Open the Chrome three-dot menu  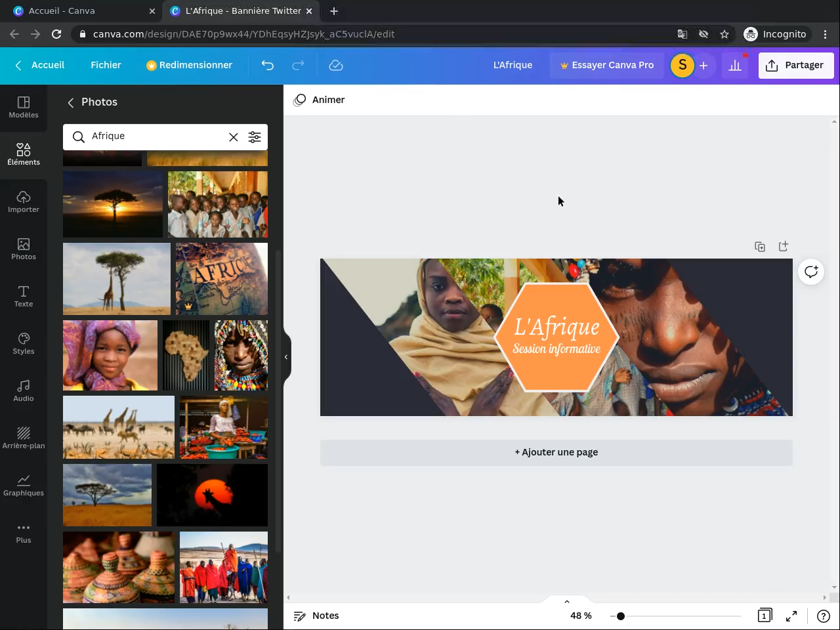(826, 34)
